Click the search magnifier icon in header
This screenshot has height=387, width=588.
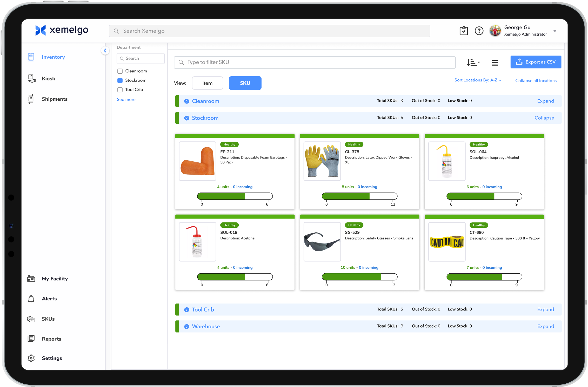click(x=116, y=31)
